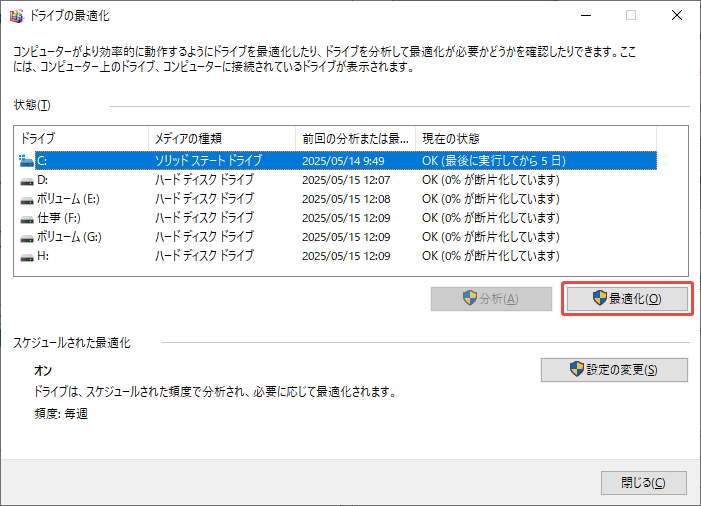Select ボリューム (G:) drive name
Screen dimensions: 701x506
(69, 237)
